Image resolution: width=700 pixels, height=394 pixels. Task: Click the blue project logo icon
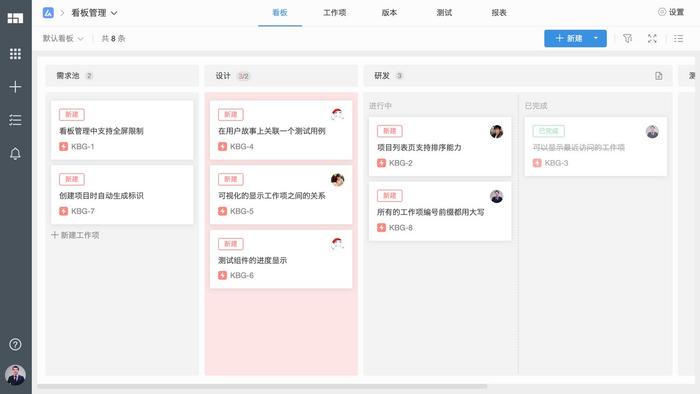point(48,13)
